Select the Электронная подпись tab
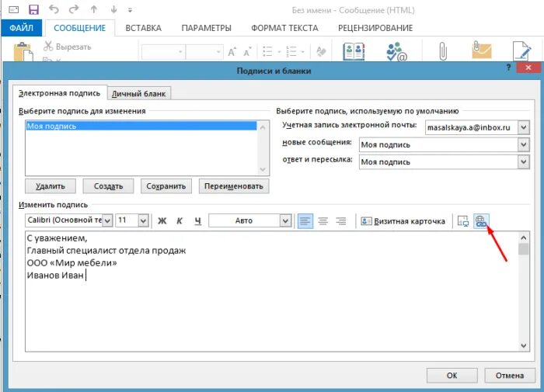544x392 pixels. 59,93
